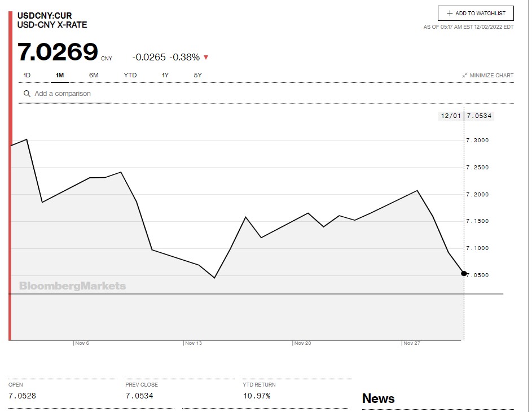This screenshot has height=412, width=532.
Task: Click the magnifier icon in the comparison field
Action: 27,94
